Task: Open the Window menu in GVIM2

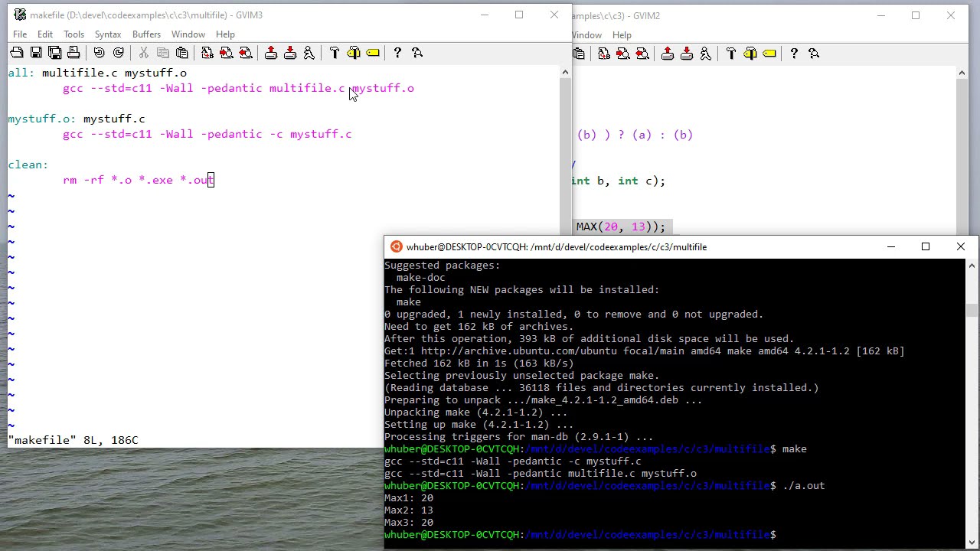Action: pyautogui.click(x=587, y=35)
